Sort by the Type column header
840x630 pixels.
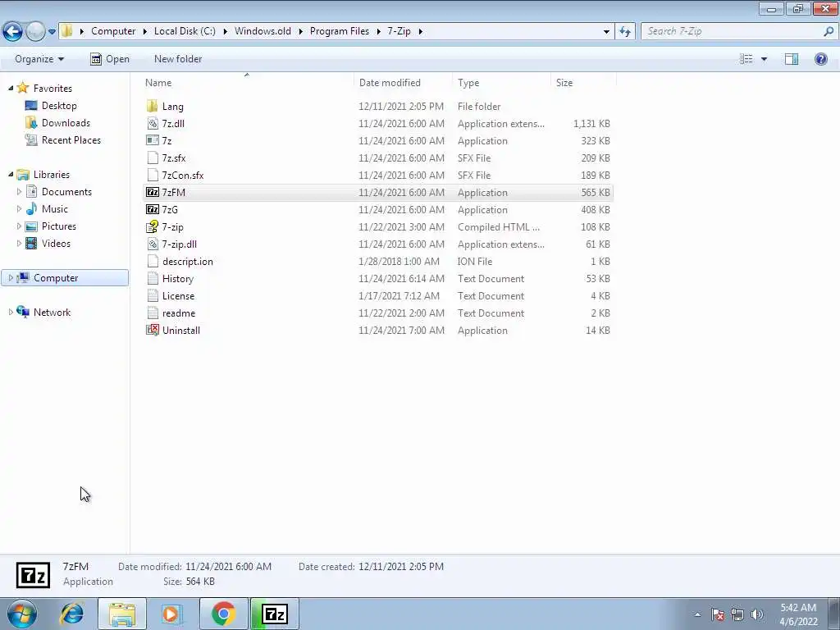pyautogui.click(x=501, y=83)
